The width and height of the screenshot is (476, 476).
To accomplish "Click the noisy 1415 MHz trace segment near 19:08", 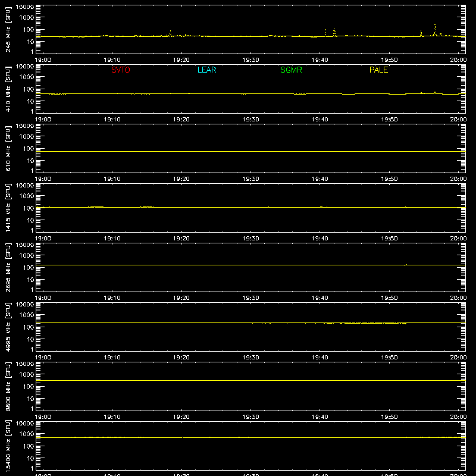I will click(96, 207).
